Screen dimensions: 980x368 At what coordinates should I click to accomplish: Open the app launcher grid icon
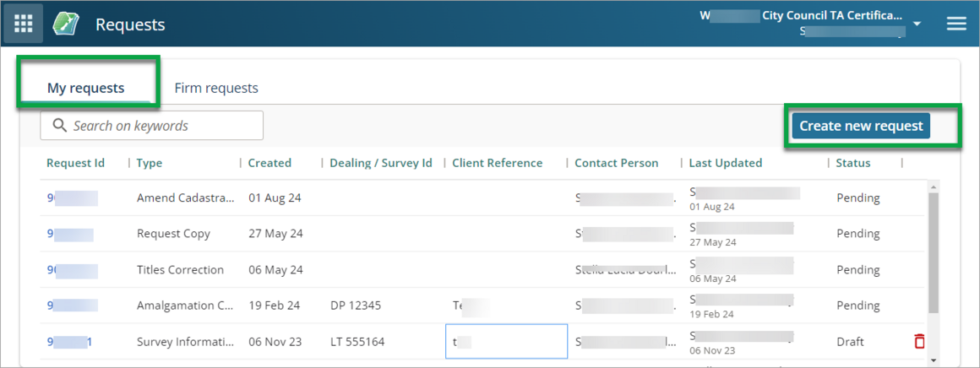pyautogui.click(x=24, y=24)
